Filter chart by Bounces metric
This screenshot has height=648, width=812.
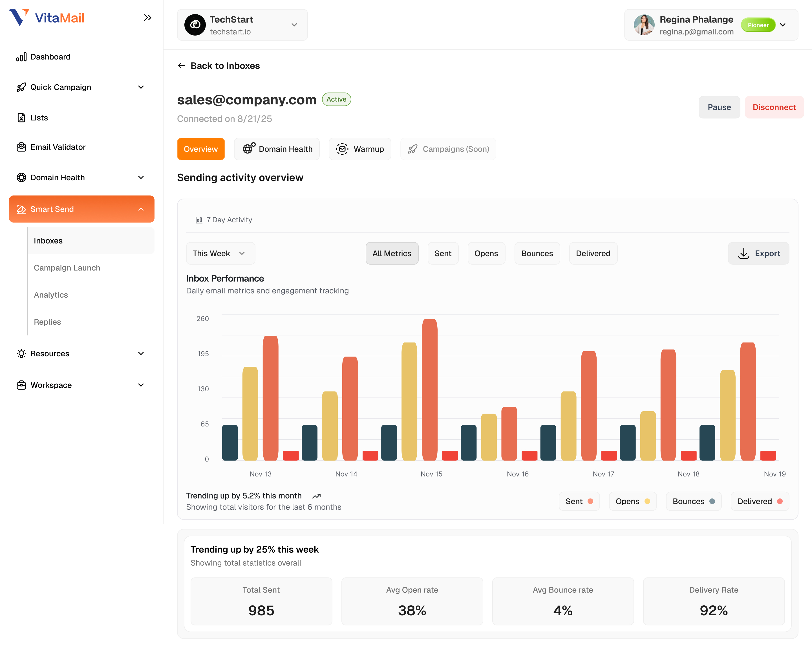point(537,254)
